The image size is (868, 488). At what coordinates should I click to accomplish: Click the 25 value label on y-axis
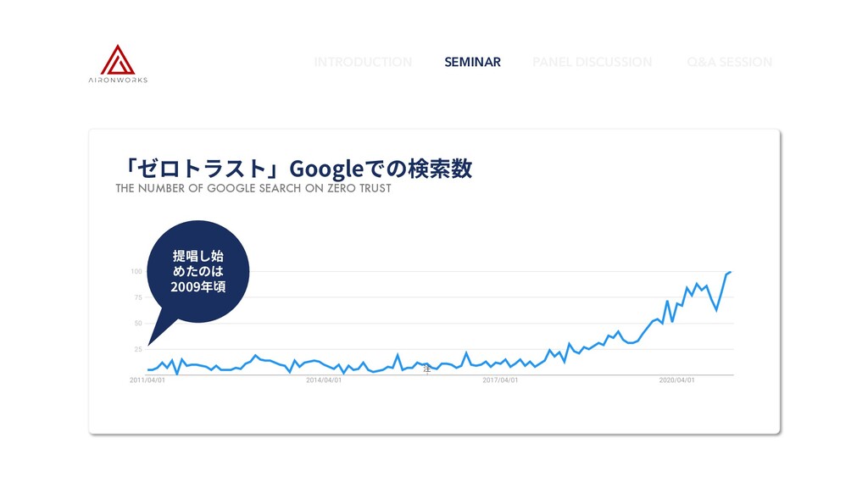[138, 349]
